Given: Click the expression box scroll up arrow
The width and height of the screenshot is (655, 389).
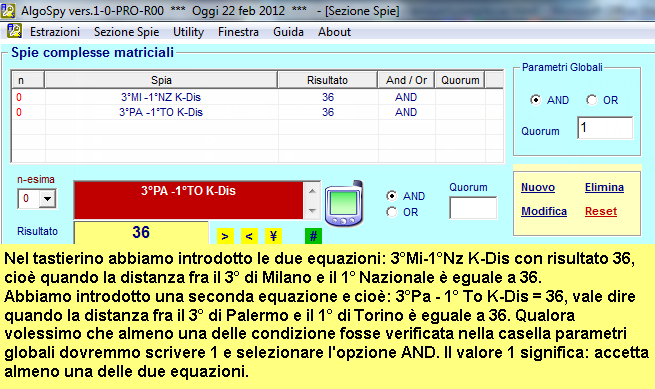Looking at the screenshot, I should click(x=312, y=191).
